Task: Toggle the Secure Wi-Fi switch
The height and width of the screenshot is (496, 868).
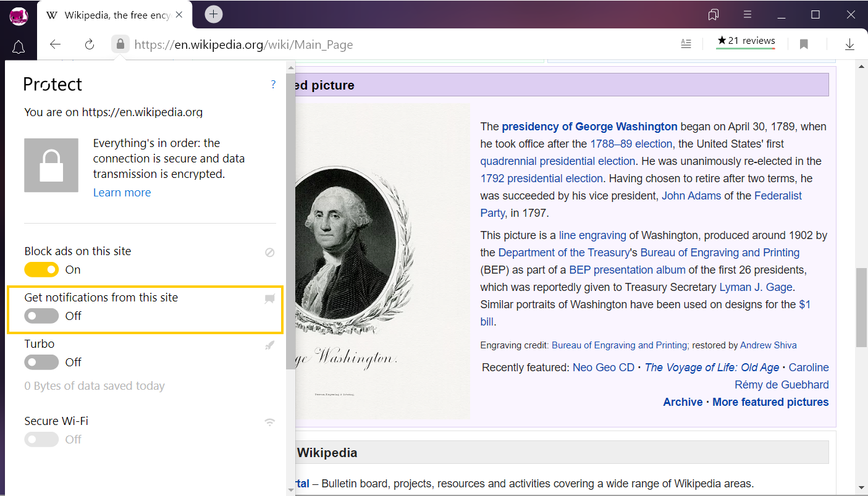Action: point(41,440)
